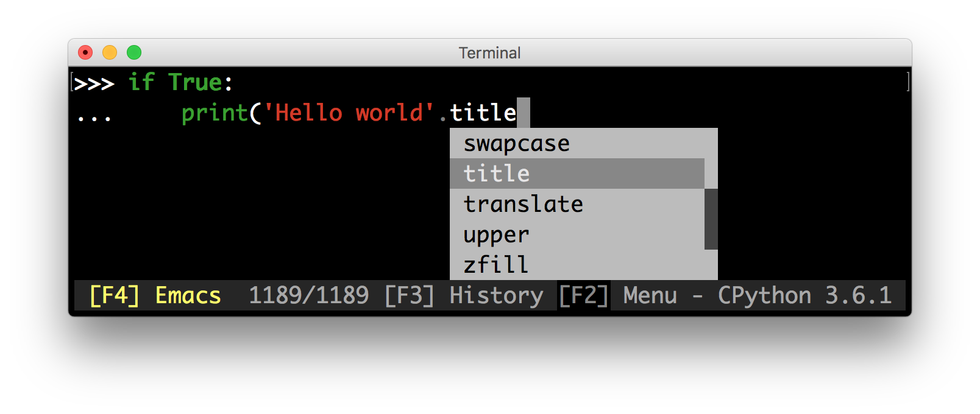
Task: Click inside the 'Hello world' string
Action: pyautogui.click(x=349, y=113)
